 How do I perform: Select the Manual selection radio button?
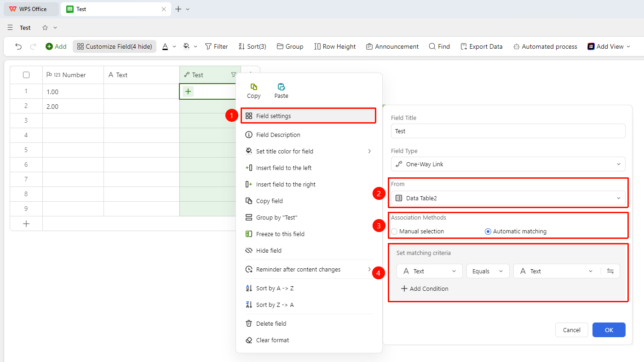394,232
